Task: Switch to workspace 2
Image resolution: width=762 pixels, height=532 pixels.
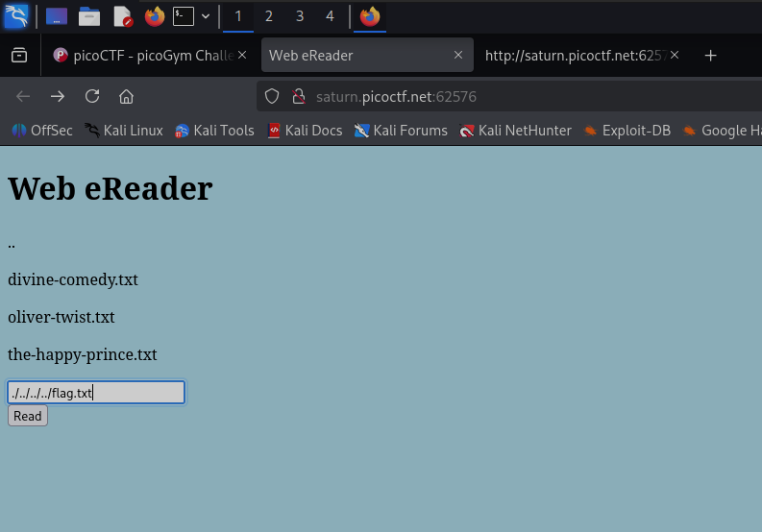Action: coord(268,16)
